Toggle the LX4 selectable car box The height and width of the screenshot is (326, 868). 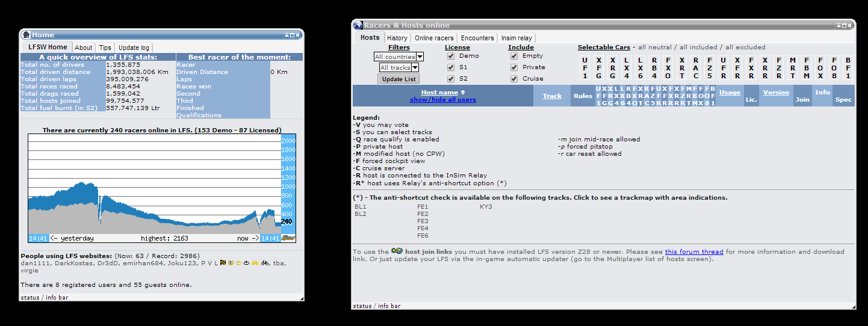coord(627,68)
